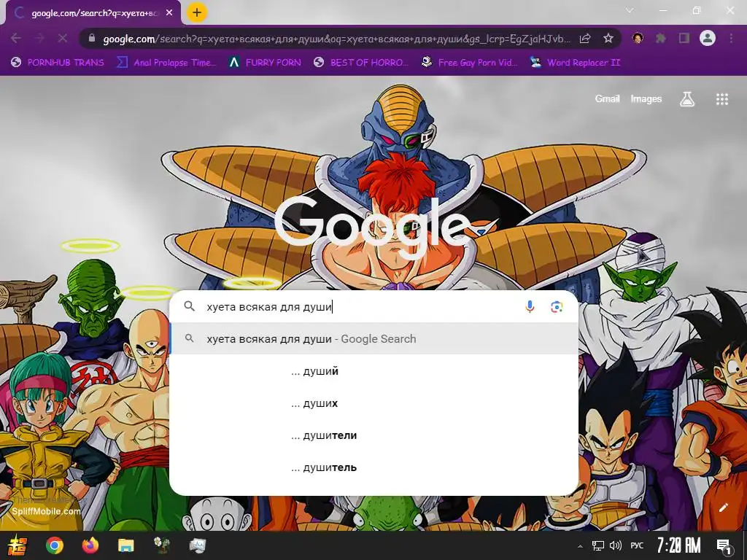Open Chrome from the taskbar
The width and height of the screenshot is (747, 560).
(54, 545)
